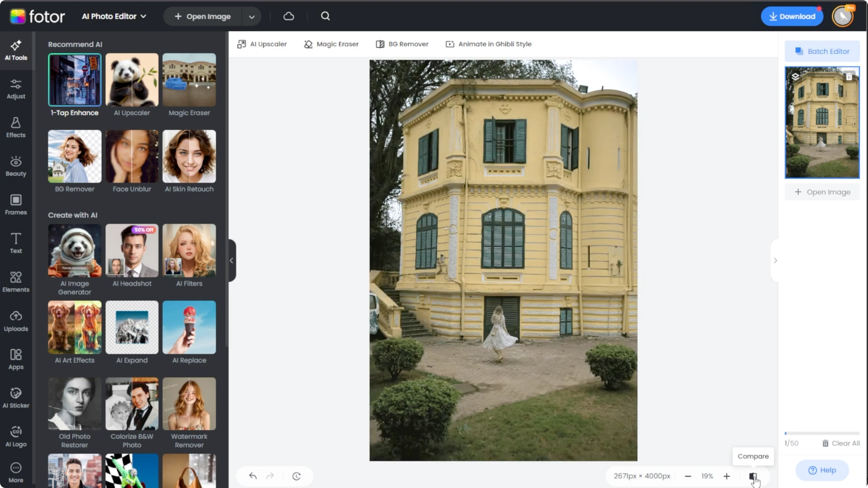Open the AI Logo panel
The image size is (868, 488).
click(16, 437)
